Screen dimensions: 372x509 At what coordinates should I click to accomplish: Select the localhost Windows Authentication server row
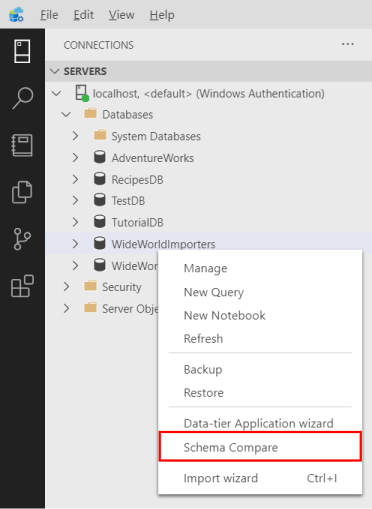pos(209,93)
